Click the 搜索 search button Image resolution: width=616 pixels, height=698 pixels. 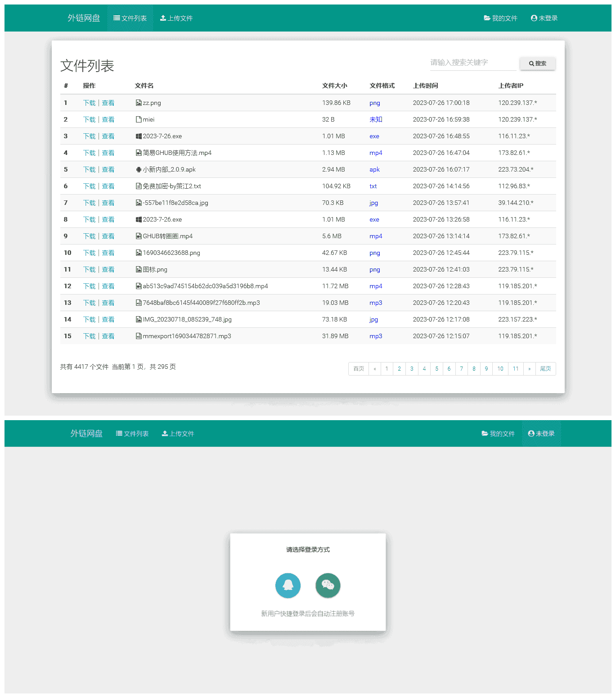(x=538, y=63)
